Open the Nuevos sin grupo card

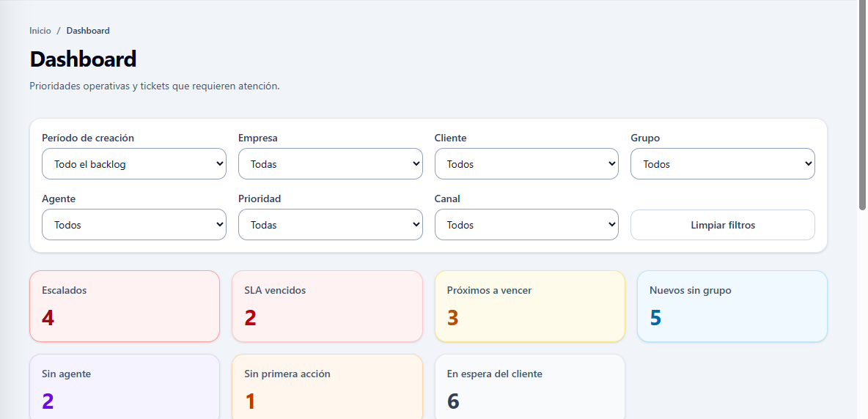732,306
